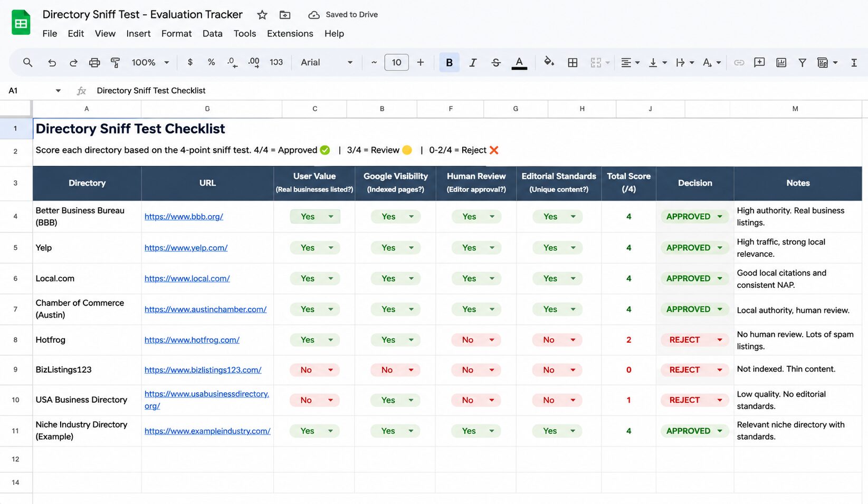Toggle strikethrough formatting
The image size is (868, 504).
(x=496, y=62)
